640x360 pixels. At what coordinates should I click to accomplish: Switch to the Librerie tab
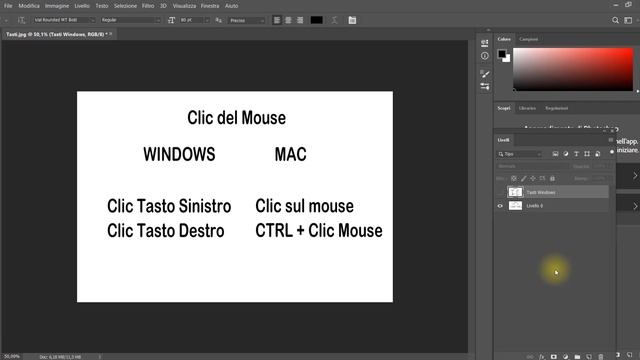(x=527, y=108)
